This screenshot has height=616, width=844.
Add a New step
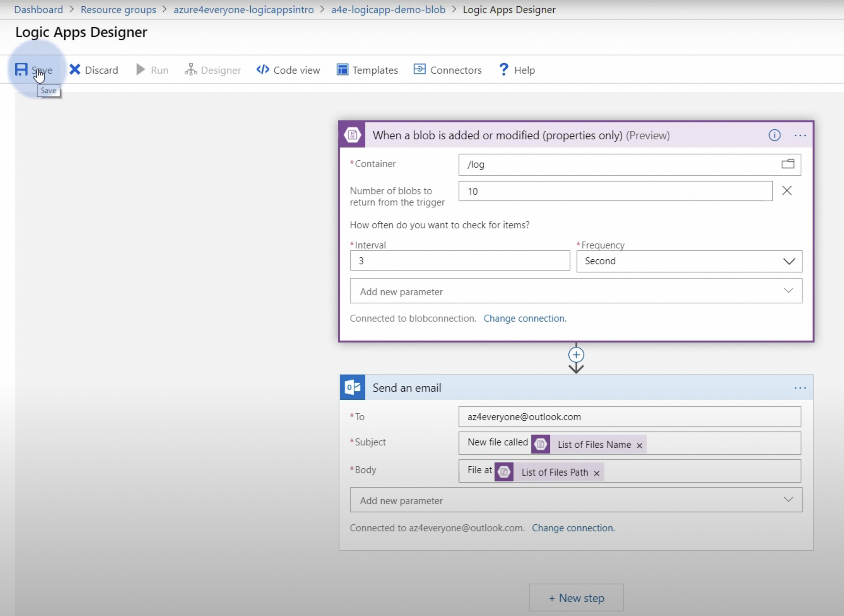coord(576,597)
